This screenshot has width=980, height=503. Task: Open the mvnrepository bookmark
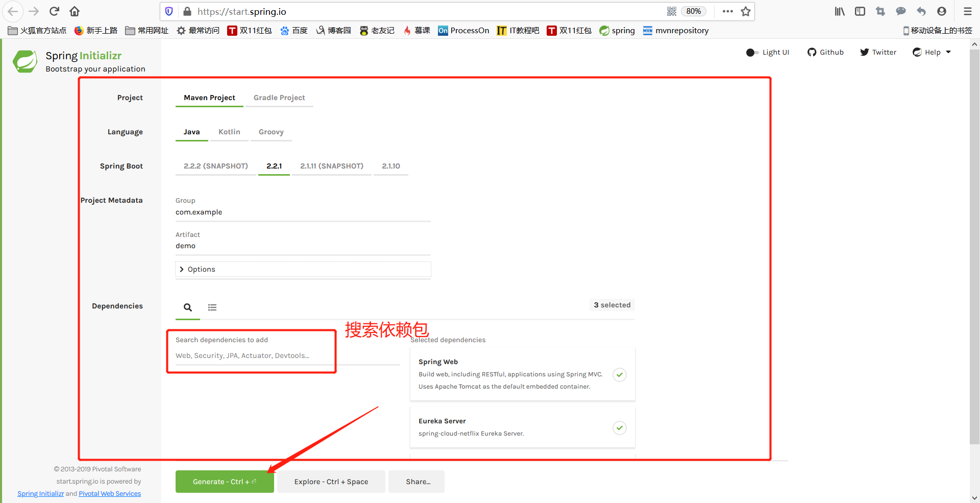676,31
